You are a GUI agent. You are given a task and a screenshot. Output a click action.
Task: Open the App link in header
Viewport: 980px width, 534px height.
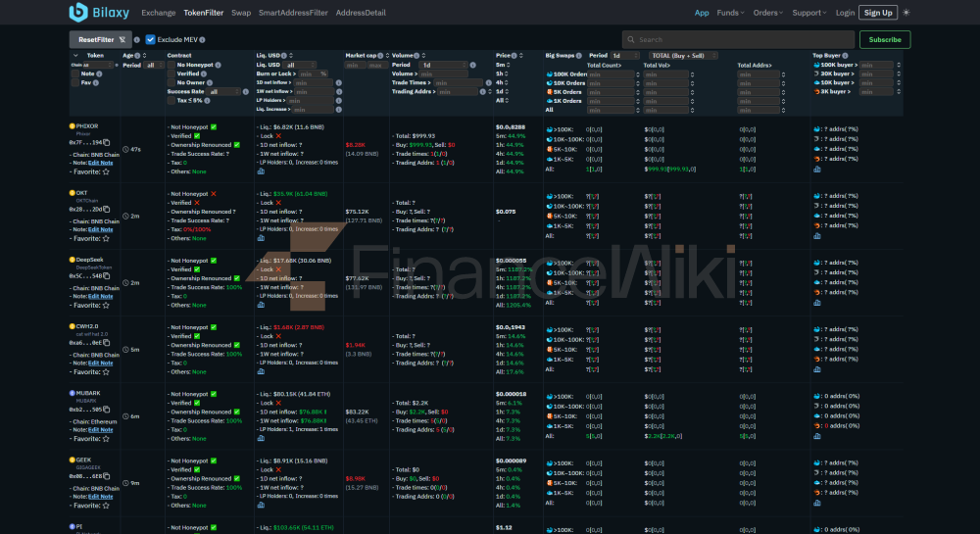[702, 13]
